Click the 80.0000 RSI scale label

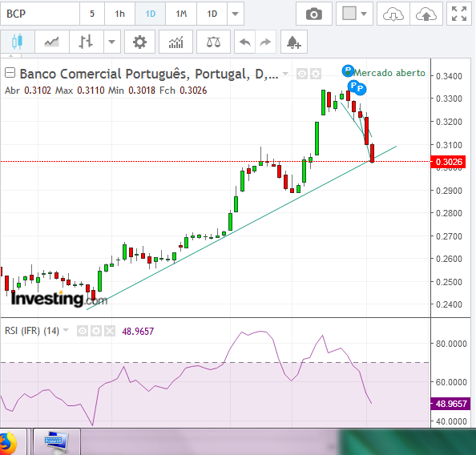click(451, 344)
